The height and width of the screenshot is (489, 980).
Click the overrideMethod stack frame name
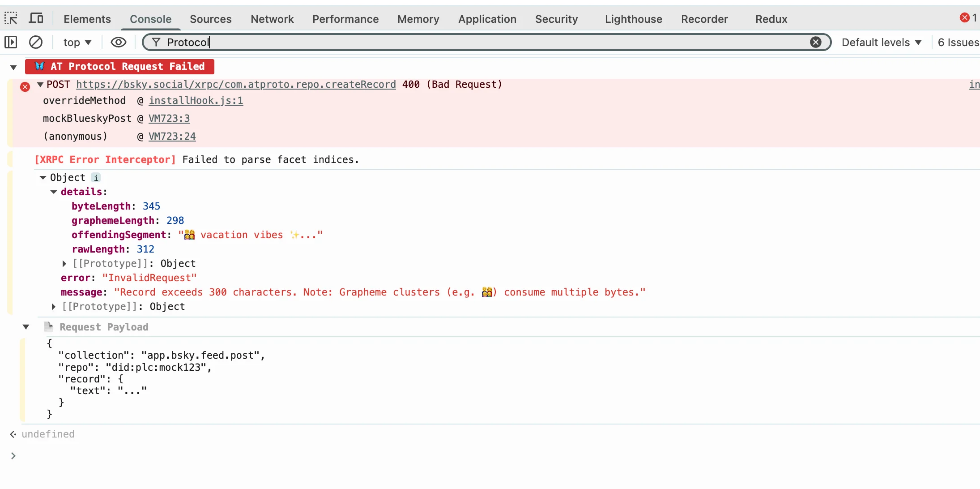84,100
